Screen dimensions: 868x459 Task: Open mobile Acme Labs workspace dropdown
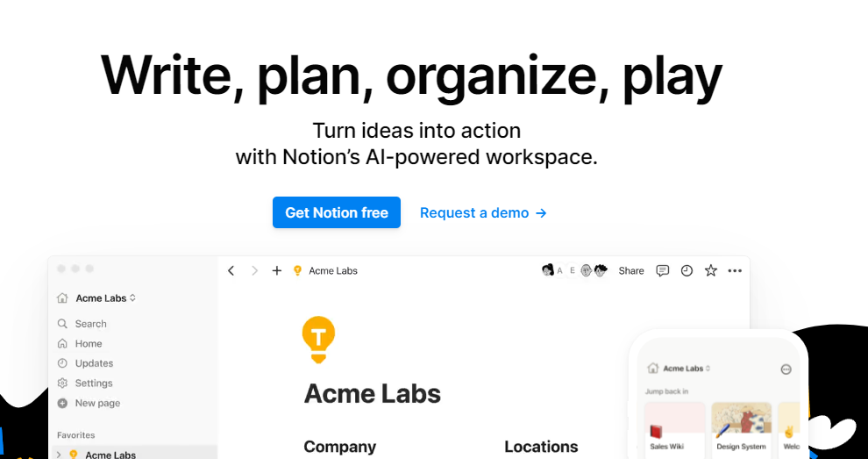click(686, 369)
